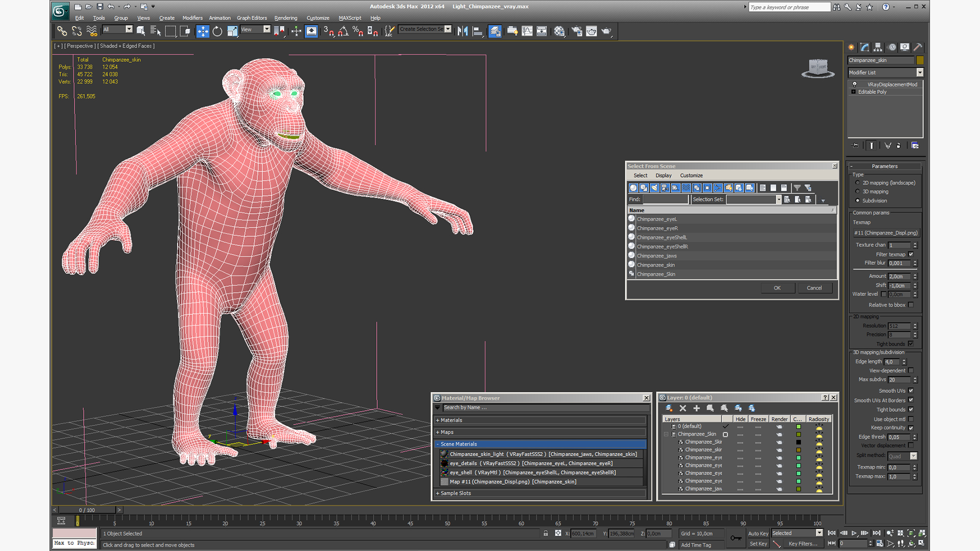Open the Rendering menu
The height and width of the screenshot is (551, 980).
pyautogui.click(x=285, y=18)
